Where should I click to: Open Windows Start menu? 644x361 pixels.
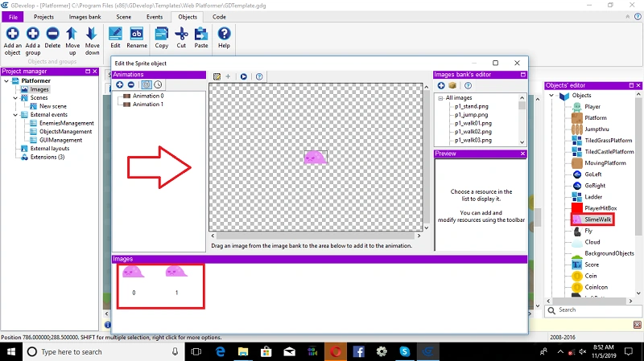pyautogui.click(x=11, y=352)
